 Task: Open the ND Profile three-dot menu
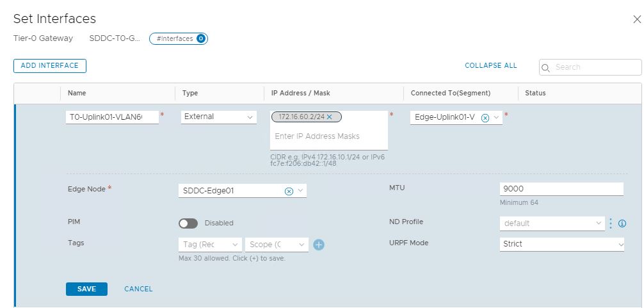(610, 223)
